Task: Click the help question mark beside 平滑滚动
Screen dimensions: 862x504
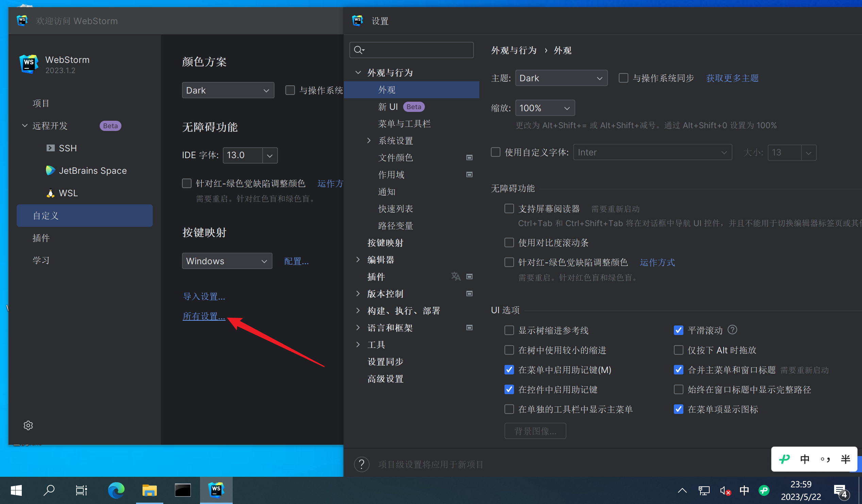Action: (732, 330)
